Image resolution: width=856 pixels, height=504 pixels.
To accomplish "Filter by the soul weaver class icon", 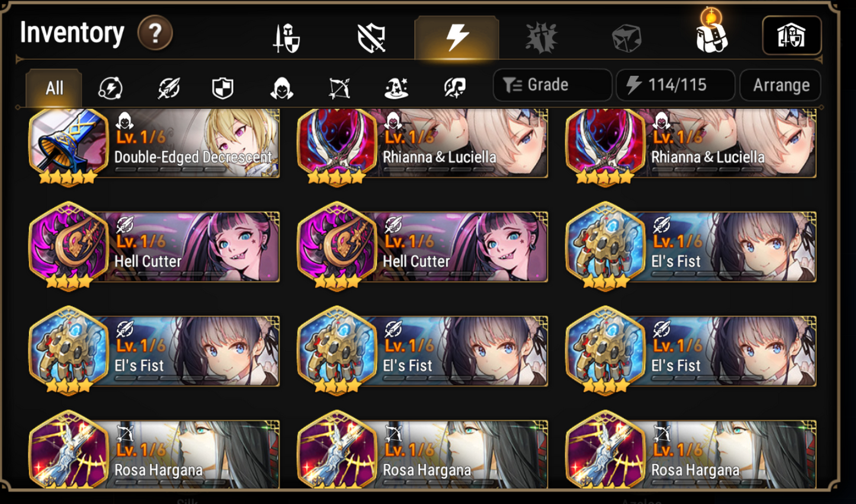I will click(454, 88).
